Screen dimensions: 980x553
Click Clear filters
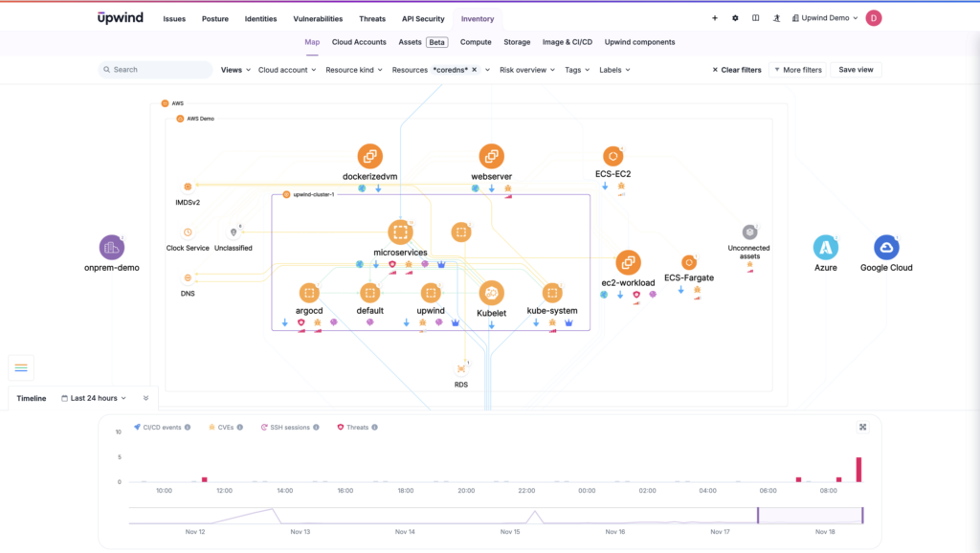click(x=736, y=70)
